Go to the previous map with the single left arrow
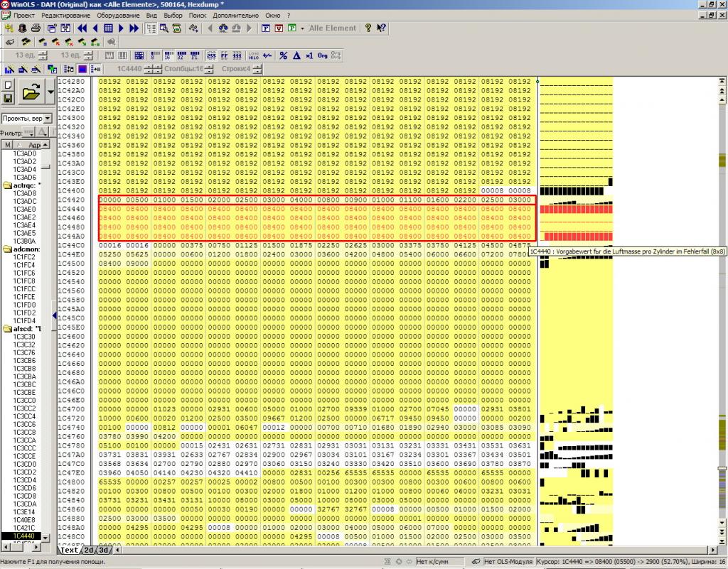 (x=95, y=28)
